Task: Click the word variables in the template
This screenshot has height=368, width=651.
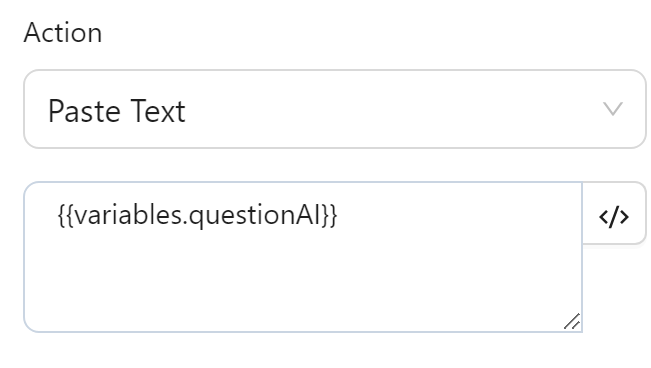Action: [x=128, y=215]
